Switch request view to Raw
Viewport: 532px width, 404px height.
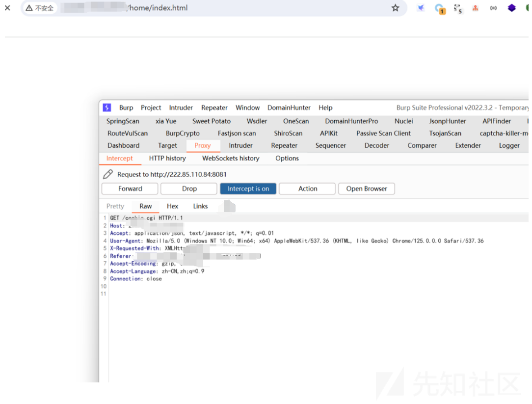click(x=146, y=206)
